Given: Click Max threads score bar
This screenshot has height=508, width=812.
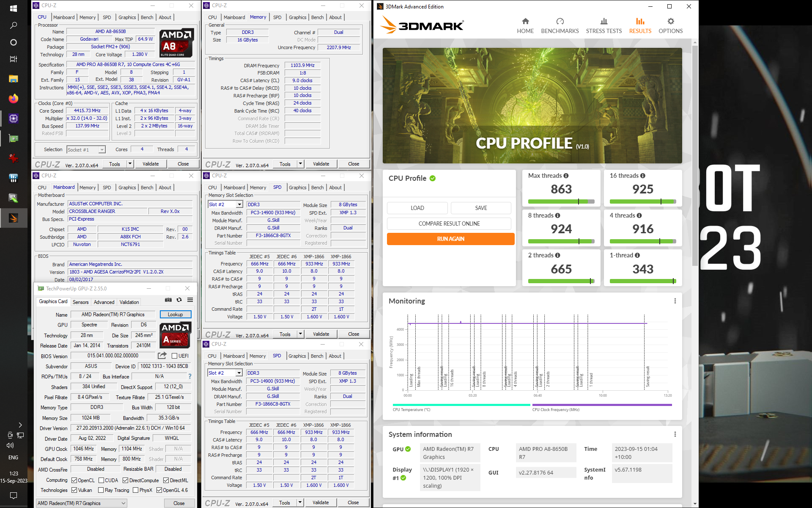Looking at the screenshot, I should coord(561,202).
